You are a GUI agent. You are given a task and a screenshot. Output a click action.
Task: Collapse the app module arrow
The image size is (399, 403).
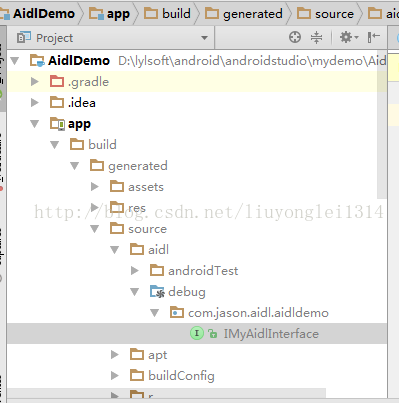35,124
